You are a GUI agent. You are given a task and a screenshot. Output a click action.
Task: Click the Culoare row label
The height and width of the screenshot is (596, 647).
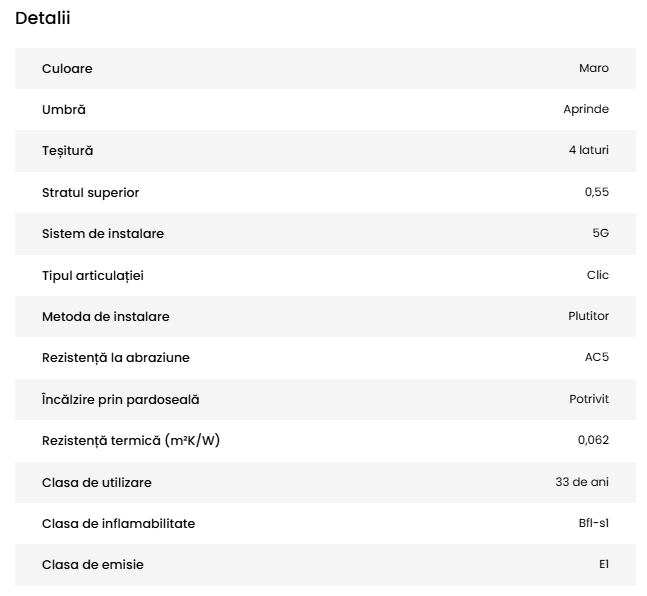click(67, 68)
